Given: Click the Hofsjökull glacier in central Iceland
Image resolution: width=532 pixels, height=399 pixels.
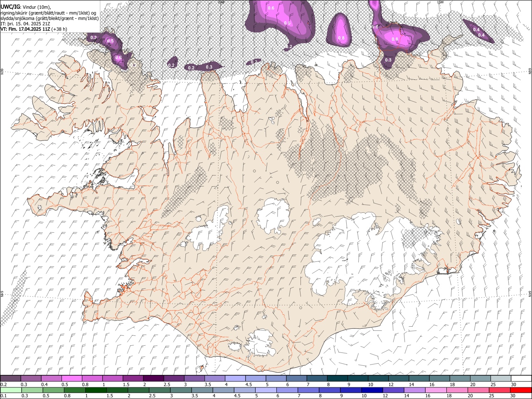Looking at the screenshot, I should pos(273,215).
